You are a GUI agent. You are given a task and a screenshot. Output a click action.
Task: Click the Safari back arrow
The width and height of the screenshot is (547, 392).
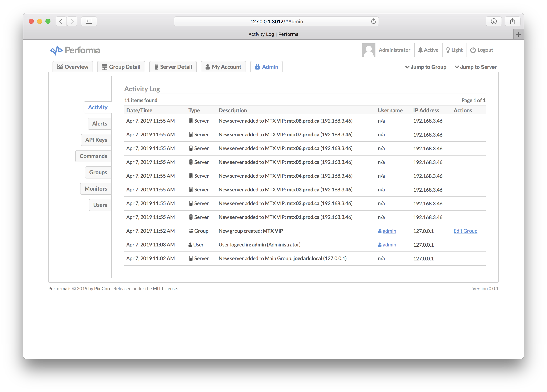pos(61,21)
